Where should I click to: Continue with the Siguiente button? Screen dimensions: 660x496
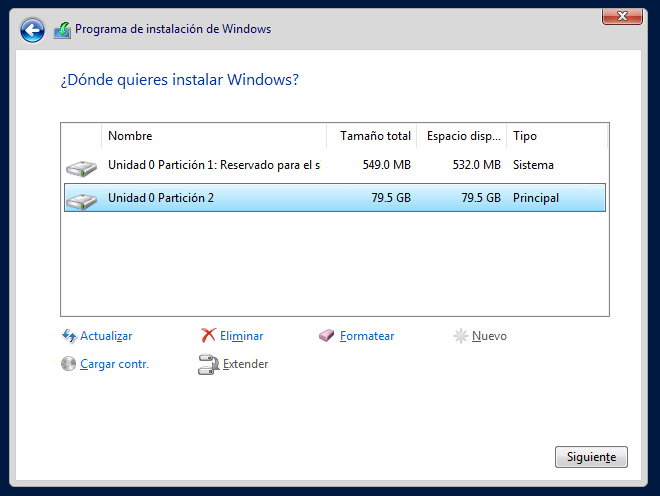point(591,457)
